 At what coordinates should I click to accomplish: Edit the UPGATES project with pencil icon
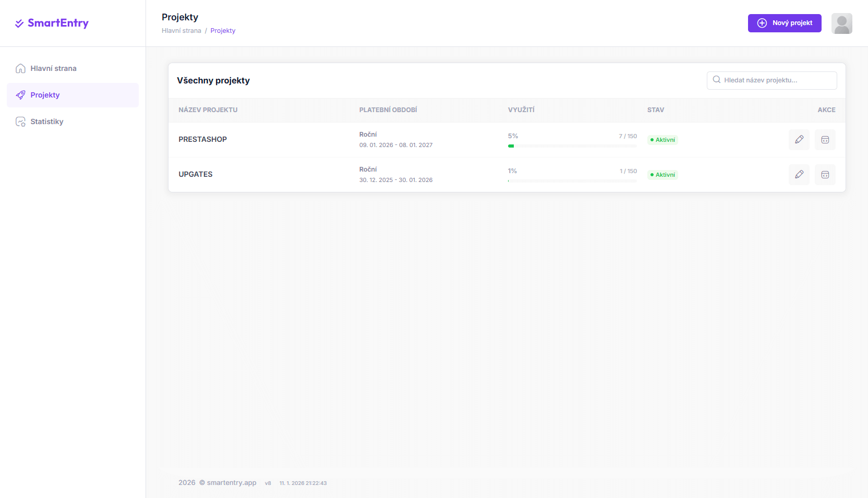(x=799, y=175)
